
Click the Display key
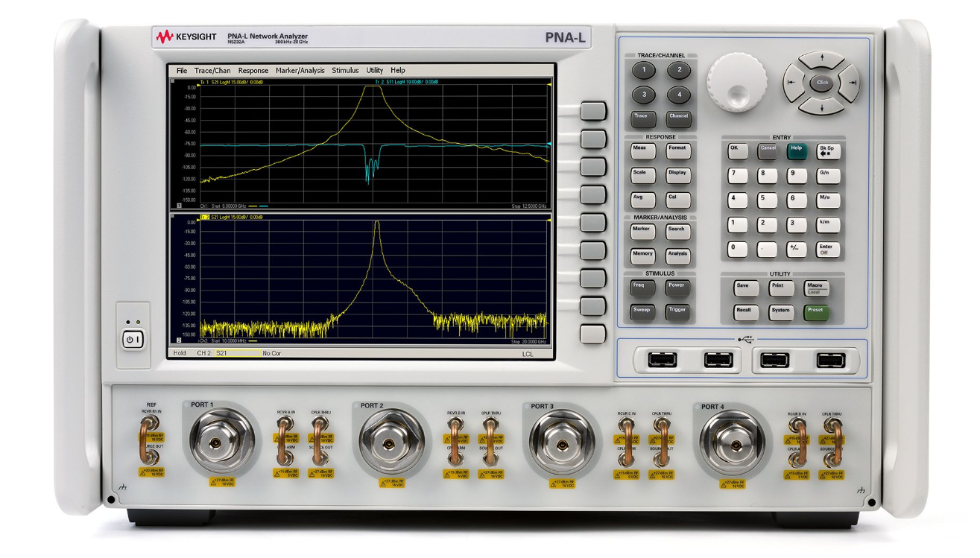pos(678,176)
